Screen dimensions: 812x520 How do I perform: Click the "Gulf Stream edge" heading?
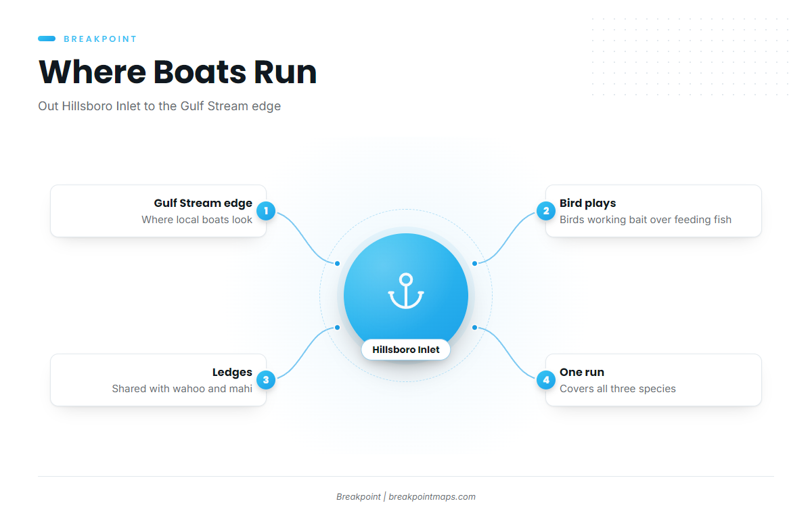(x=203, y=203)
